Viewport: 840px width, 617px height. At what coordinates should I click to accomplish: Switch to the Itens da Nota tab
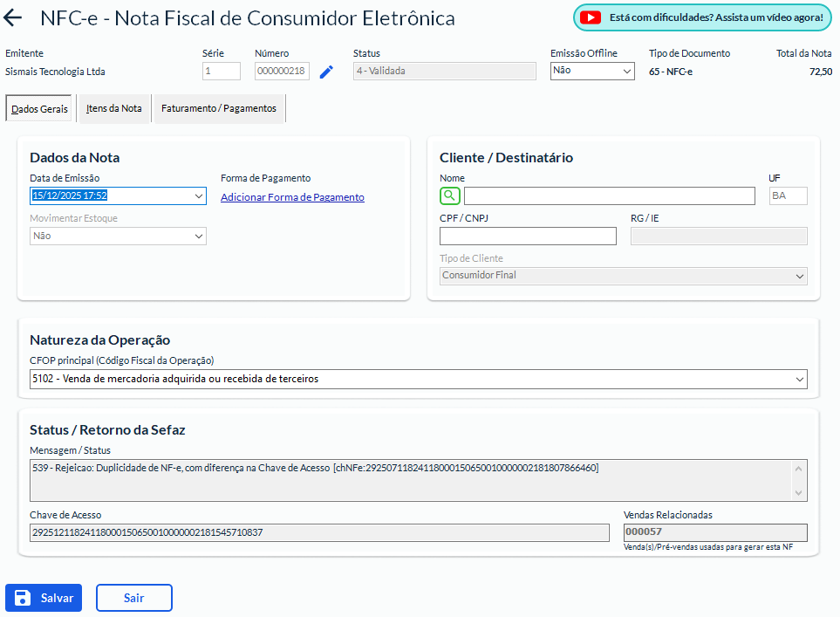click(113, 108)
